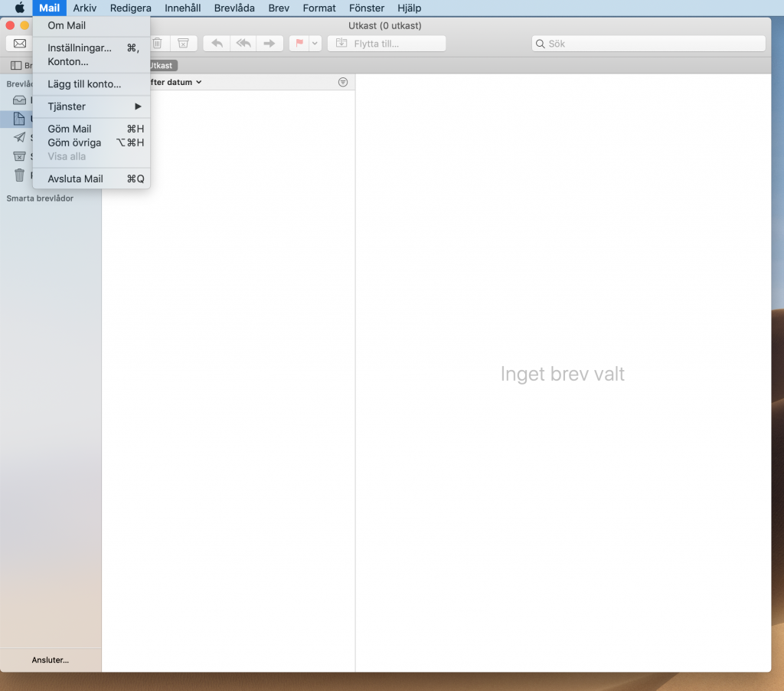Open the Fönster menu
Image resolution: width=784 pixels, height=691 pixels.
[367, 8]
